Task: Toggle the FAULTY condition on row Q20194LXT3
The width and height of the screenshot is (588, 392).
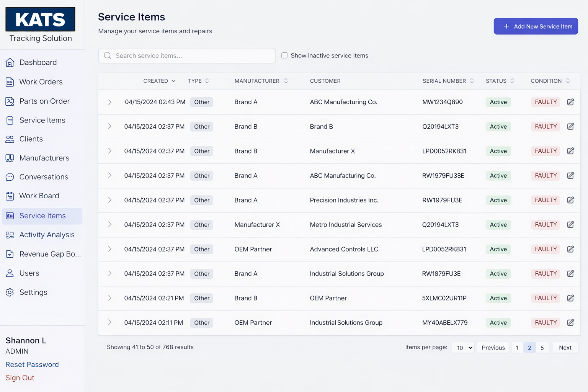Action: pyautogui.click(x=545, y=126)
